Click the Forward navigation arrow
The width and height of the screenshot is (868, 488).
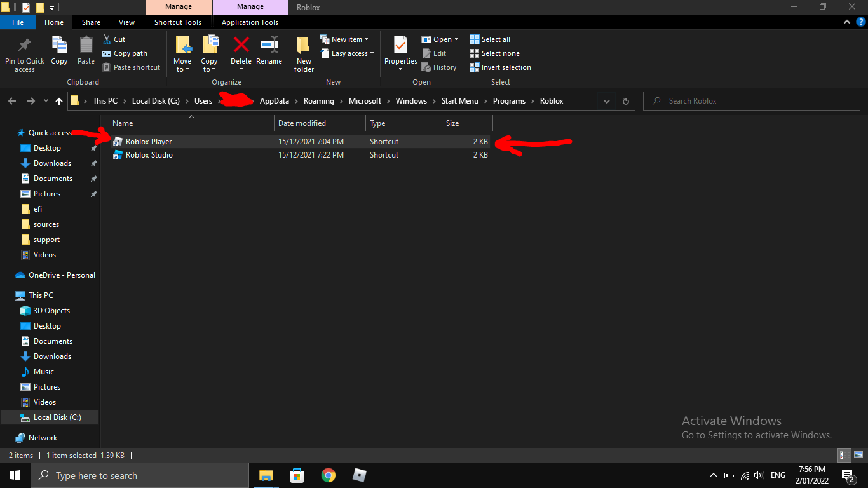[x=31, y=101]
